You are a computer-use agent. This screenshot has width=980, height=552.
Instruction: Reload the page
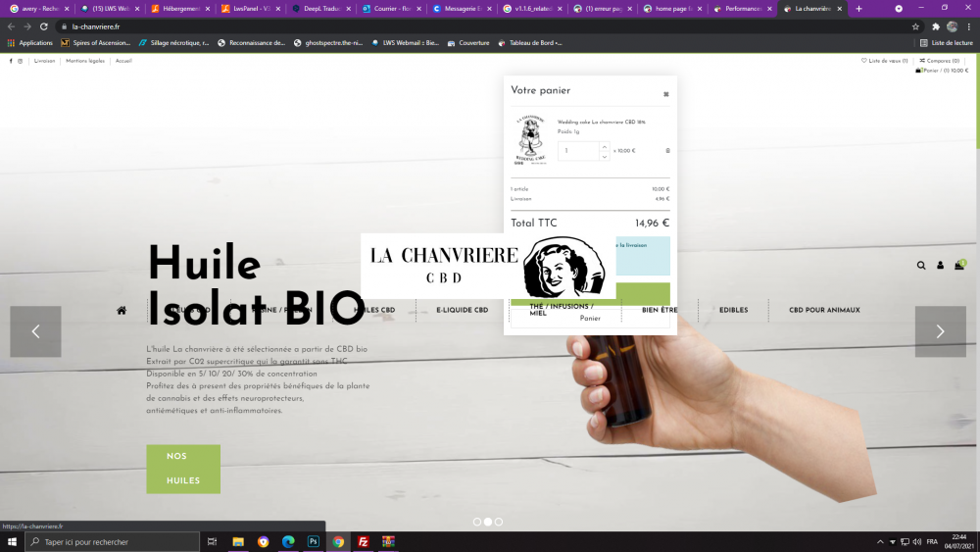point(44,26)
